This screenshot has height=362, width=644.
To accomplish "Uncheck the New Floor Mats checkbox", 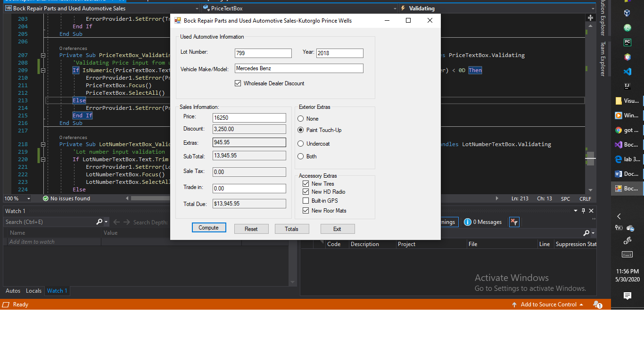I will click(x=305, y=211).
